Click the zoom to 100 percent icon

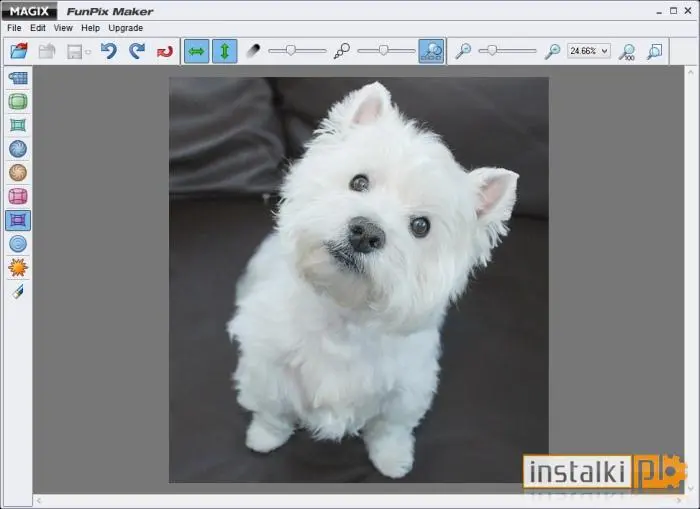pos(627,52)
